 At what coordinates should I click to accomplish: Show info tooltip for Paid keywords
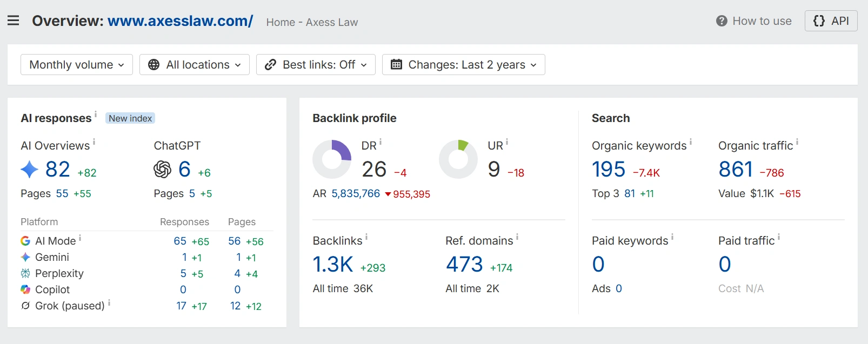[672, 237]
